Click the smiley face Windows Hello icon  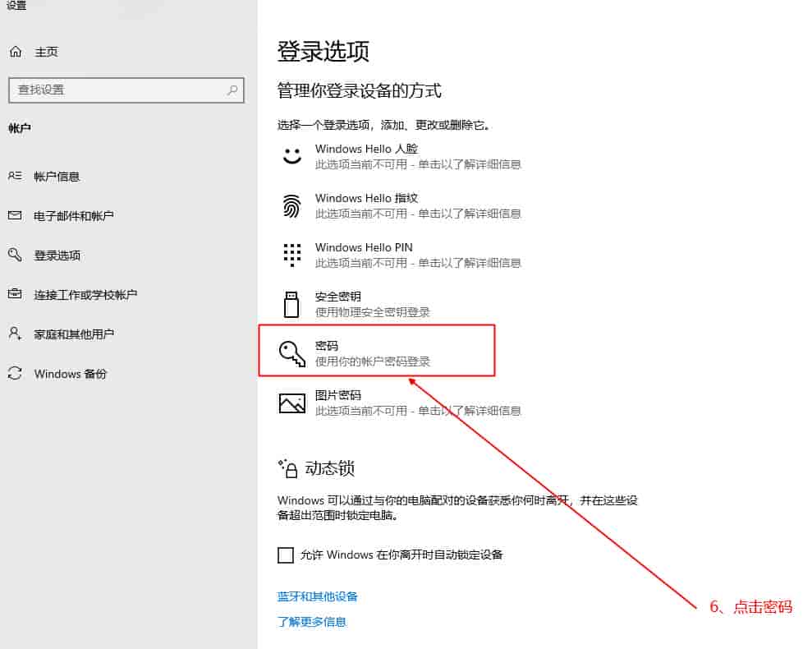click(x=292, y=156)
